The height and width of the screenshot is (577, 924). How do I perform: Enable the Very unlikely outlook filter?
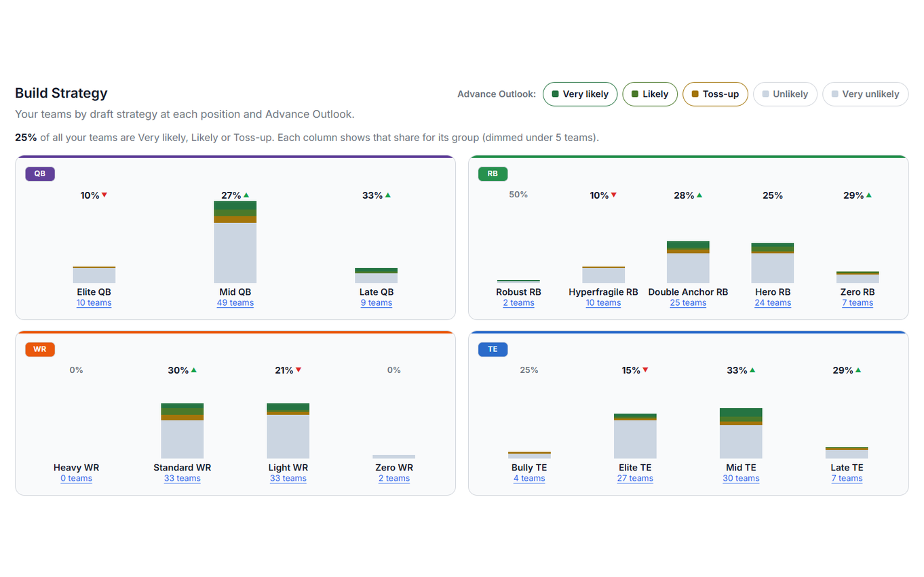click(865, 94)
